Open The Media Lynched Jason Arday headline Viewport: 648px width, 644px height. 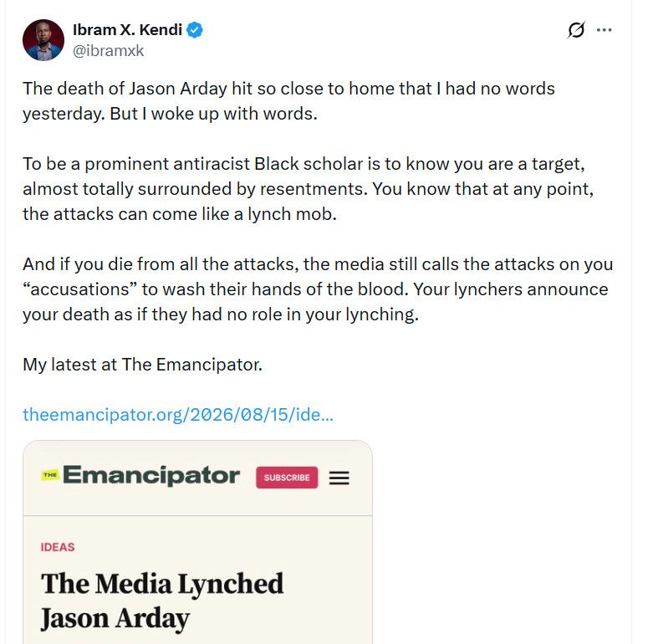click(162, 601)
